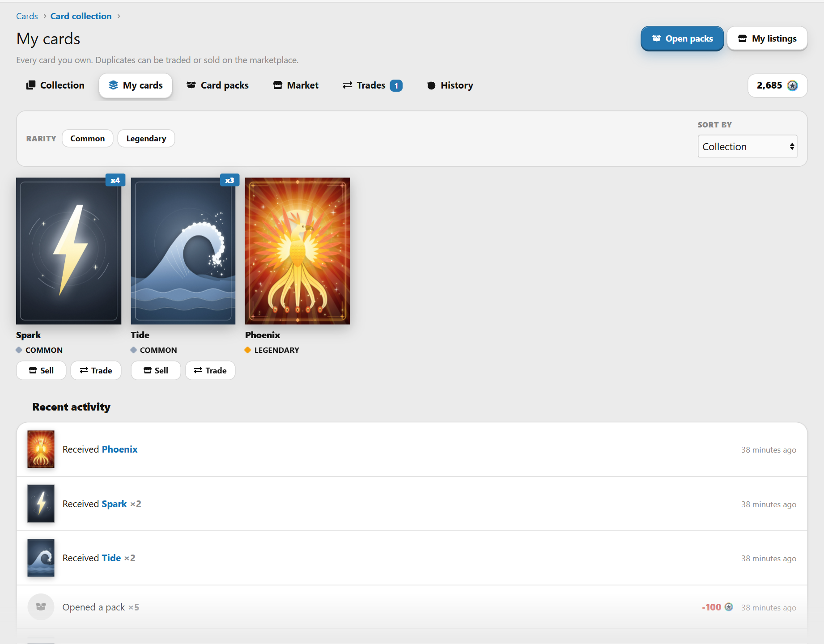
Task: Click the x4 duplicate badge on Spark
Action: tap(115, 180)
